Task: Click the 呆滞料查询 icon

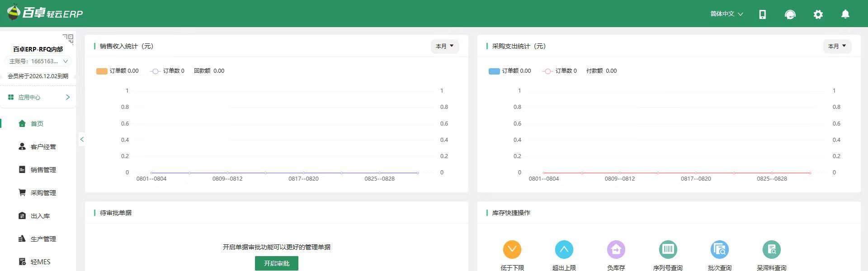Action: click(771, 249)
